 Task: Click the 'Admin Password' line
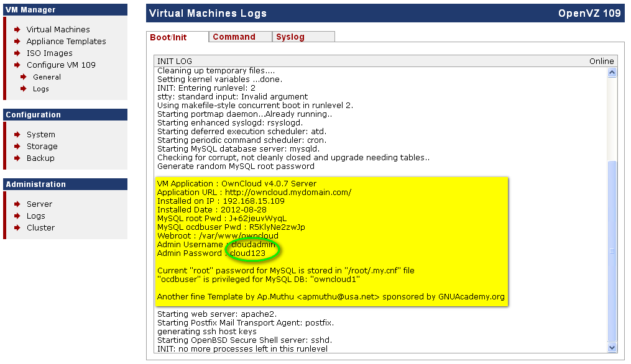[x=211, y=253]
